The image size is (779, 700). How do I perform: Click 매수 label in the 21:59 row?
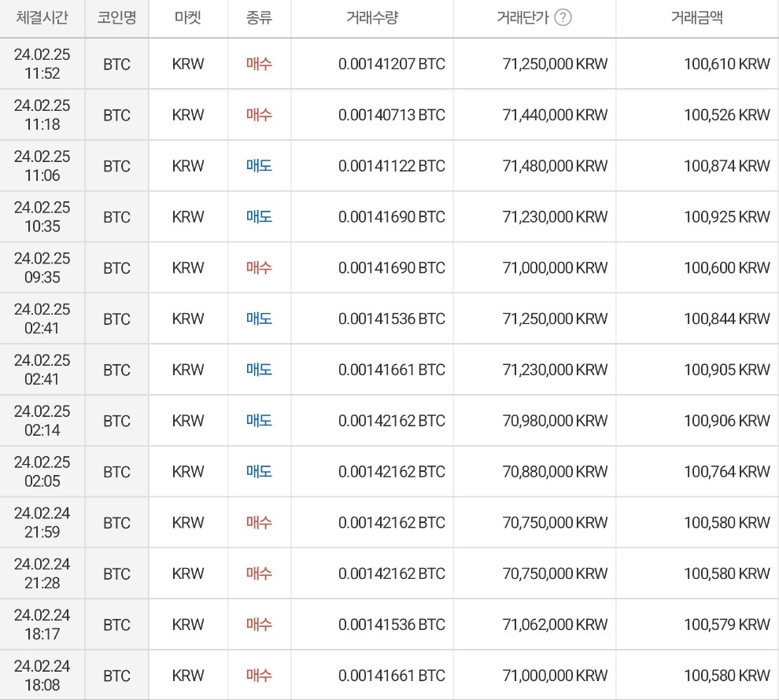259,522
